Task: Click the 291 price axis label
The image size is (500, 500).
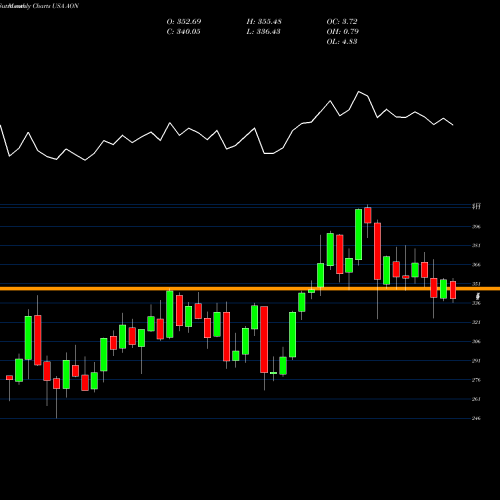Action: tap(476, 361)
